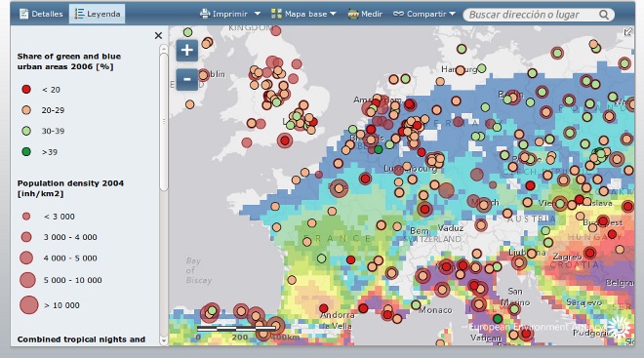Viewport: 644px width, 358px height.
Task: Click the legend scrollbar down arrow
Action: click(x=164, y=340)
